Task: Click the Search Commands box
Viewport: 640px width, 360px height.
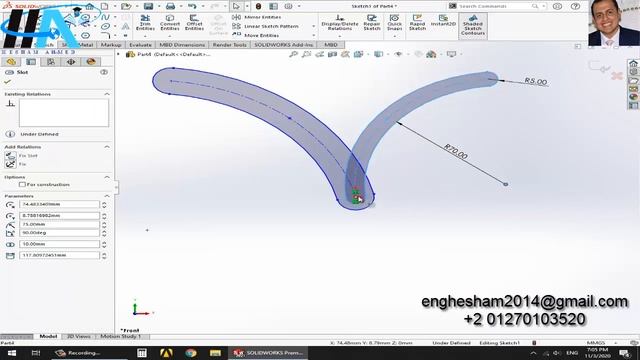Action: coord(495,6)
